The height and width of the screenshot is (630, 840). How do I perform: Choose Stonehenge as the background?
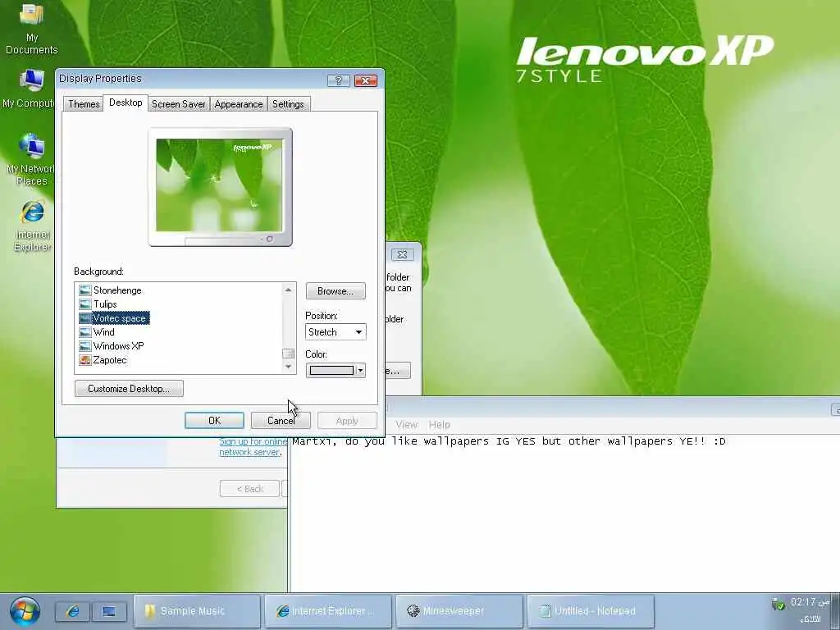coord(117,290)
